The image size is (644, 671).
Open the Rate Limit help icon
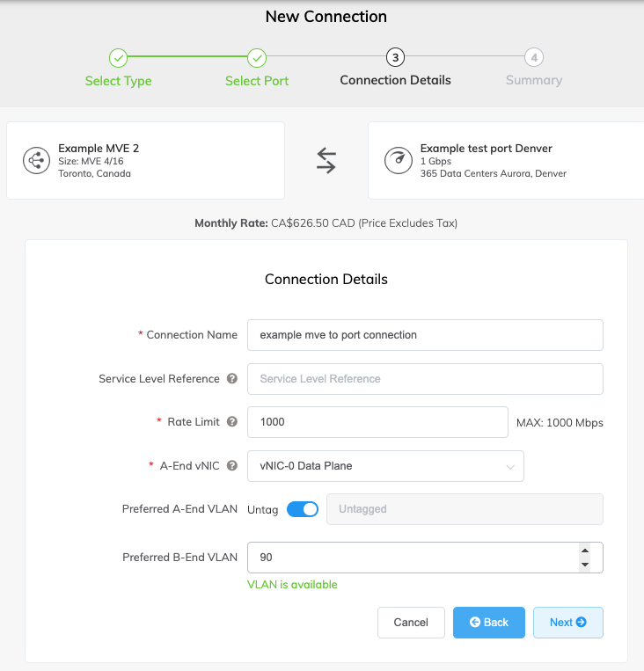(232, 422)
